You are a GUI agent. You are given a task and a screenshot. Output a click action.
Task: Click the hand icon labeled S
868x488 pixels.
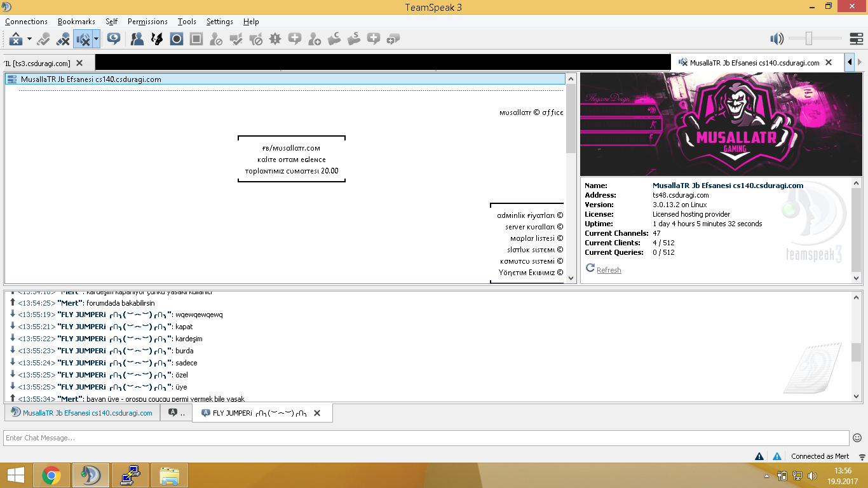pyautogui.click(x=354, y=39)
